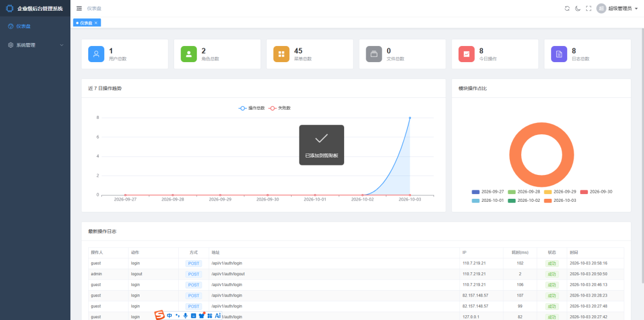Toggle IME punctuation mode icon
Screen dimensions: 644x320
pyautogui.click(x=178, y=316)
